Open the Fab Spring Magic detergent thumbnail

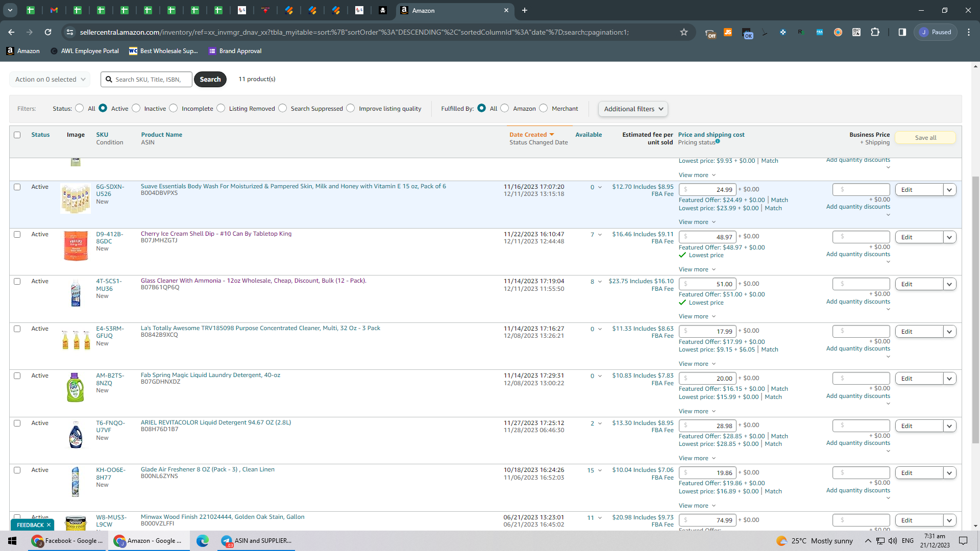[x=76, y=387]
